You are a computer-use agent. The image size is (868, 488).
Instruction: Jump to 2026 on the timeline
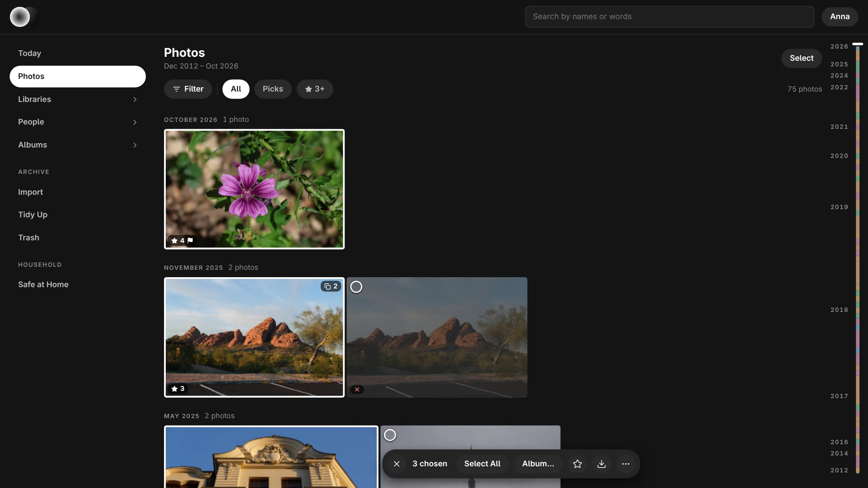coord(839,46)
